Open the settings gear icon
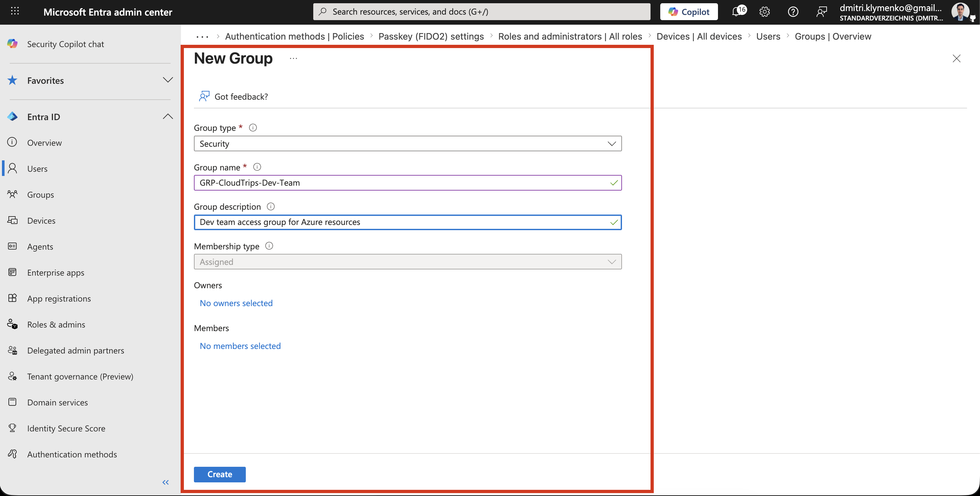The height and width of the screenshot is (496, 980). 764,12
